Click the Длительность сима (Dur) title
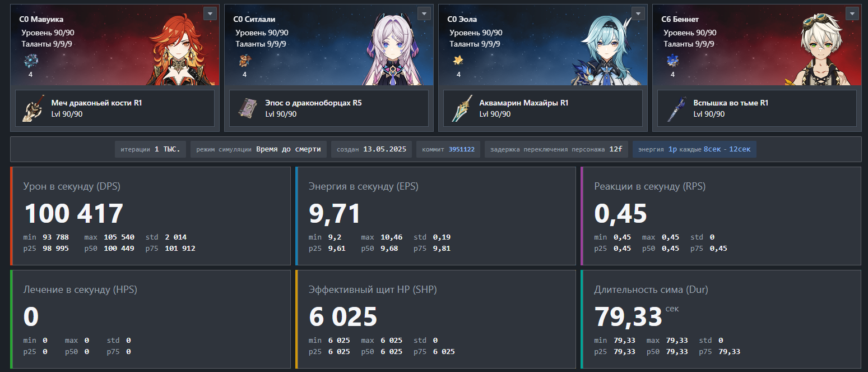 click(651, 290)
